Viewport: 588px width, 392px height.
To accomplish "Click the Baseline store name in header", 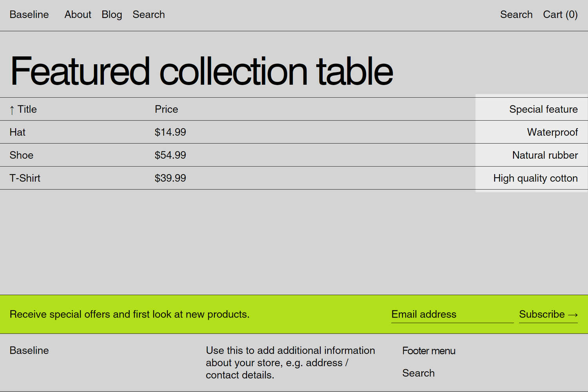I will click(x=29, y=15).
